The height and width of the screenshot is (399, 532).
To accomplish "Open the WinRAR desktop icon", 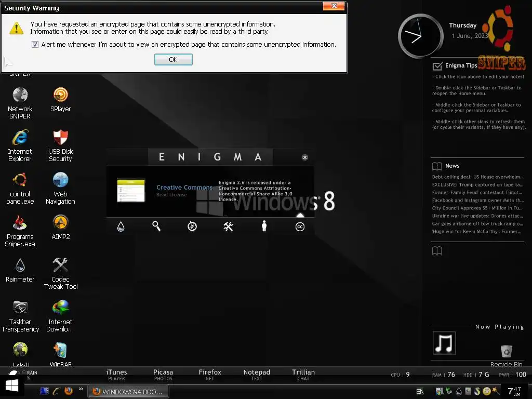I will pyautogui.click(x=60, y=354).
